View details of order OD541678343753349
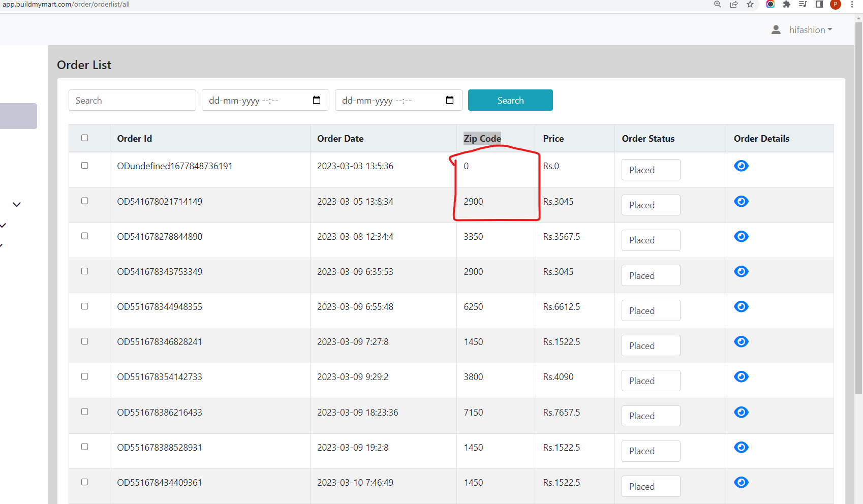This screenshot has height=504, width=863. (x=741, y=271)
